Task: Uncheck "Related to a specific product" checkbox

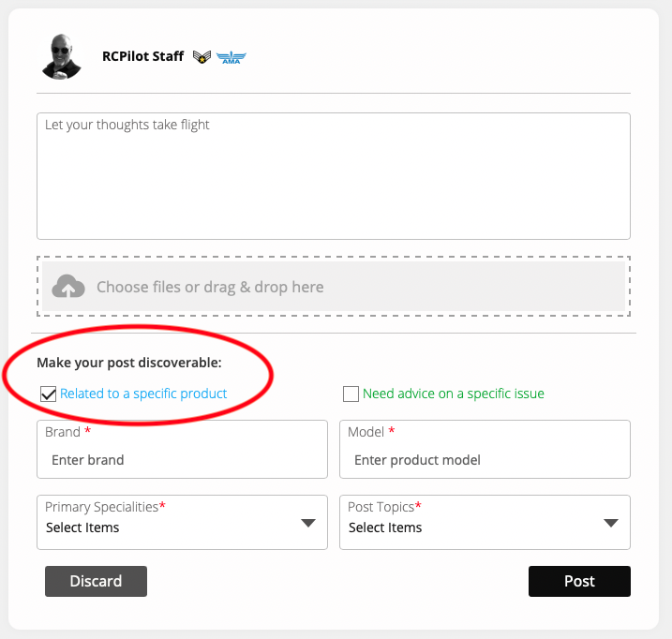Action: click(49, 394)
